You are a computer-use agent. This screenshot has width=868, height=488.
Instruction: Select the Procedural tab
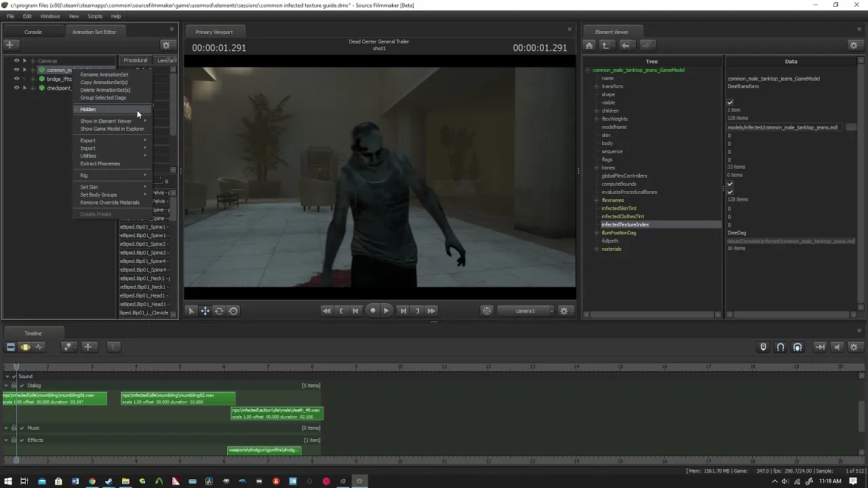(x=135, y=60)
